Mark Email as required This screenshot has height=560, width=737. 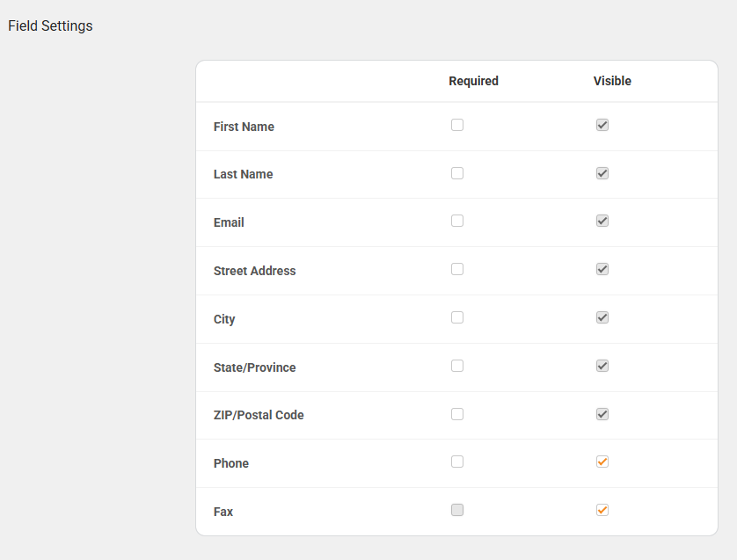pos(457,221)
